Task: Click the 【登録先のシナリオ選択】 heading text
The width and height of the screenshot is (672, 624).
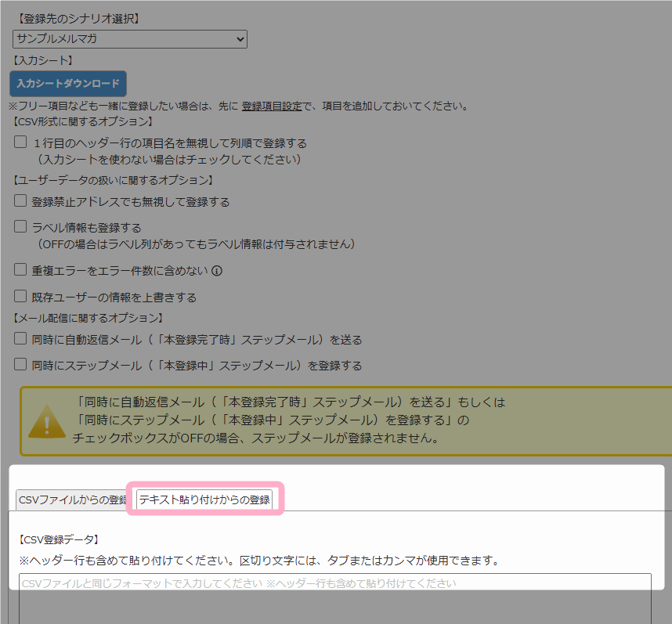Action: [x=78, y=19]
